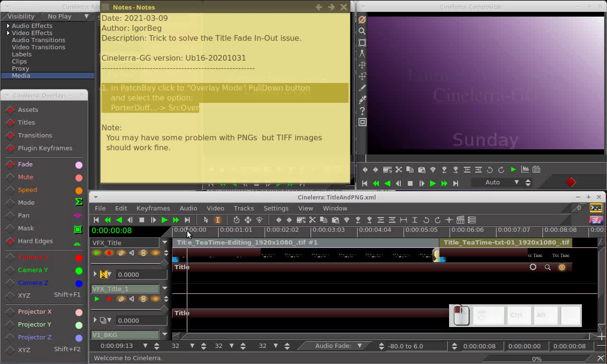The width and height of the screenshot is (607, 364).
Task: Enable Mute overlay checkbox
Action: [x=10, y=177]
